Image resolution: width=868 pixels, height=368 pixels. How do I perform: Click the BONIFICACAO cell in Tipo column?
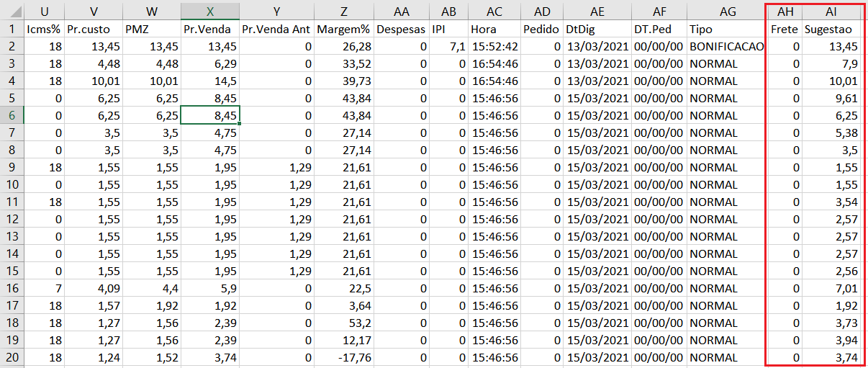pos(728,46)
